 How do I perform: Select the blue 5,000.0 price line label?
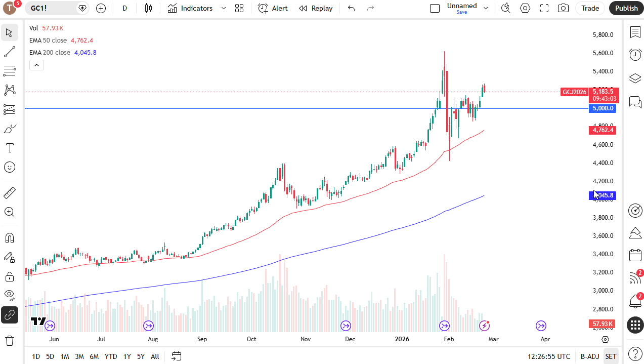pyautogui.click(x=603, y=108)
